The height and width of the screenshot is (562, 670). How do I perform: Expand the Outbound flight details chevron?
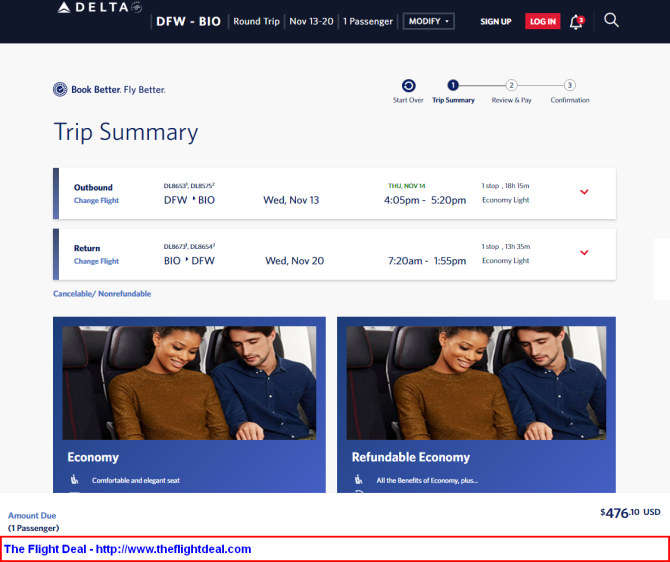584,192
